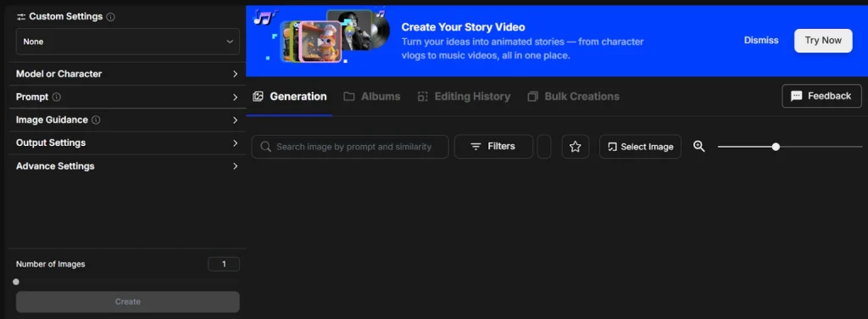
Task: Expand the Output Settings section
Action: click(127, 143)
